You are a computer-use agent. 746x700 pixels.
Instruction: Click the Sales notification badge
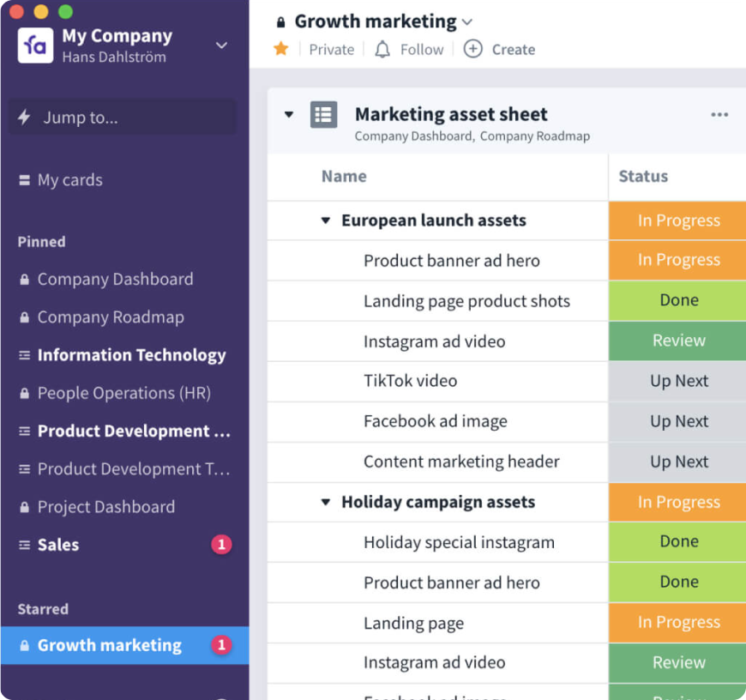coord(222,545)
